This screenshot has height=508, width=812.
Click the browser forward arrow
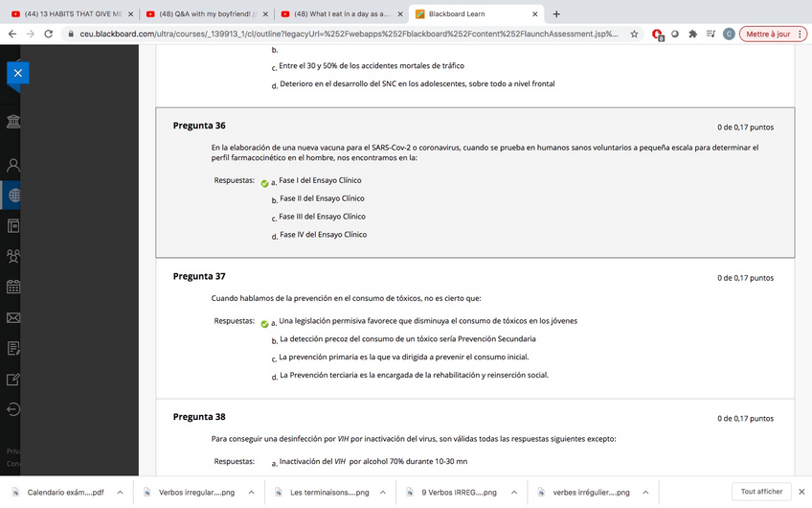click(30, 35)
